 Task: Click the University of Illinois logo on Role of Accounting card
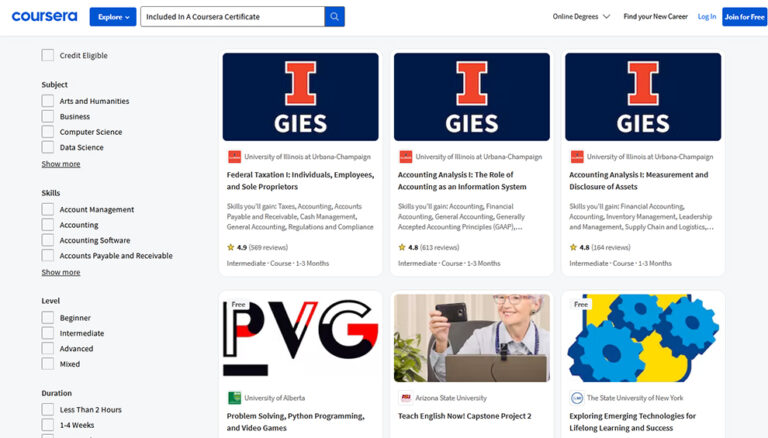406,157
